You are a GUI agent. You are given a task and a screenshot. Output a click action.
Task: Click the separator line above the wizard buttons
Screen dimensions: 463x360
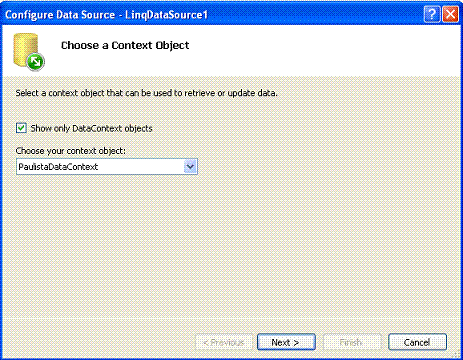(x=231, y=319)
